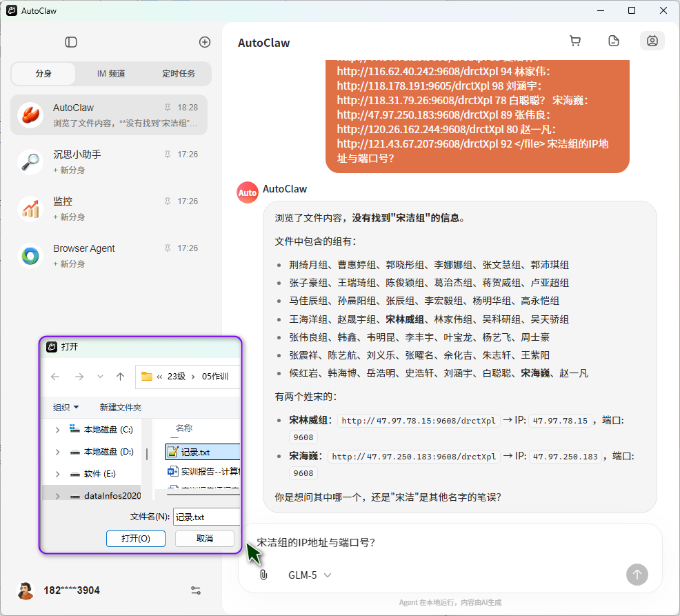
Task: Open settings sliders icon beside phone number
Action: pyautogui.click(x=196, y=590)
